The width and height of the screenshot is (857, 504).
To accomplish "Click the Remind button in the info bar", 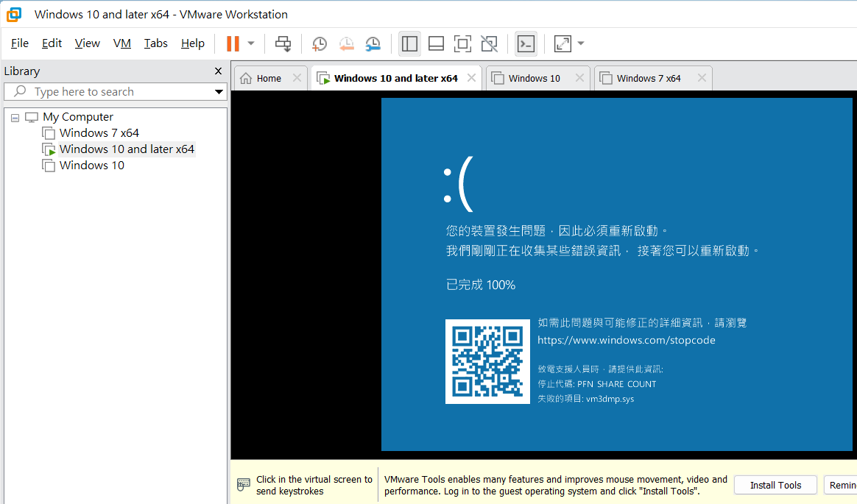I will pos(841,485).
